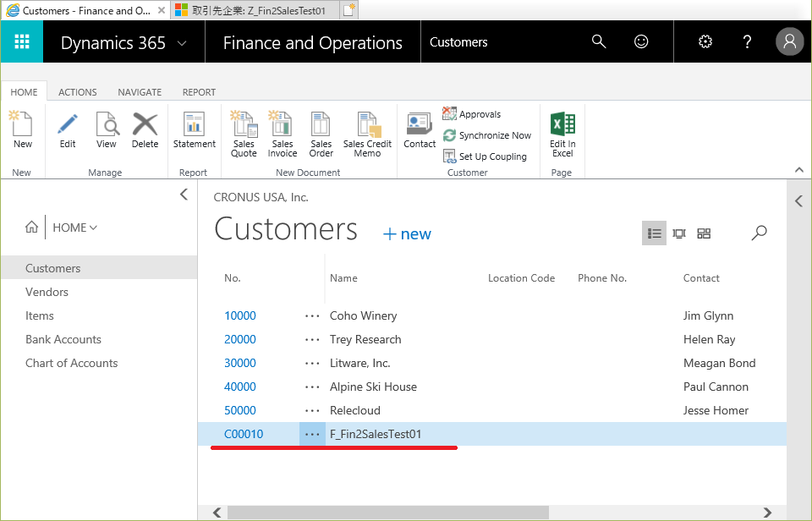Open the settings gear icon

(705, 41)
